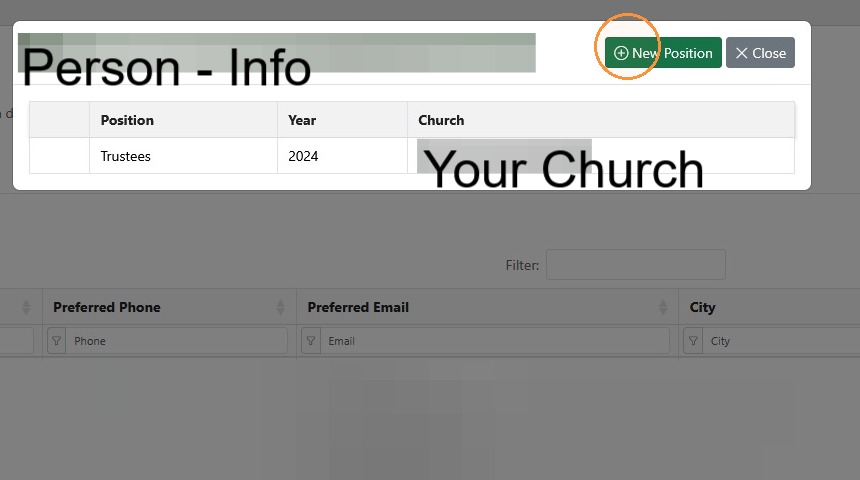The width and height of the screenshot is (860, 480).
Task: Toggle the sort arrows on Preferred Email column
Action: [x=663, y=307]
